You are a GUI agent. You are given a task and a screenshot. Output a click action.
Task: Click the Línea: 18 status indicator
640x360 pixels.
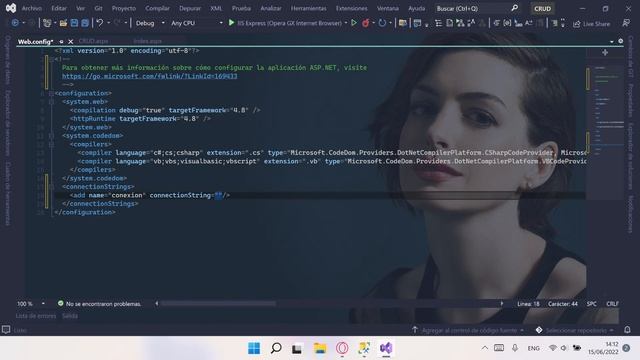(528, 304)
